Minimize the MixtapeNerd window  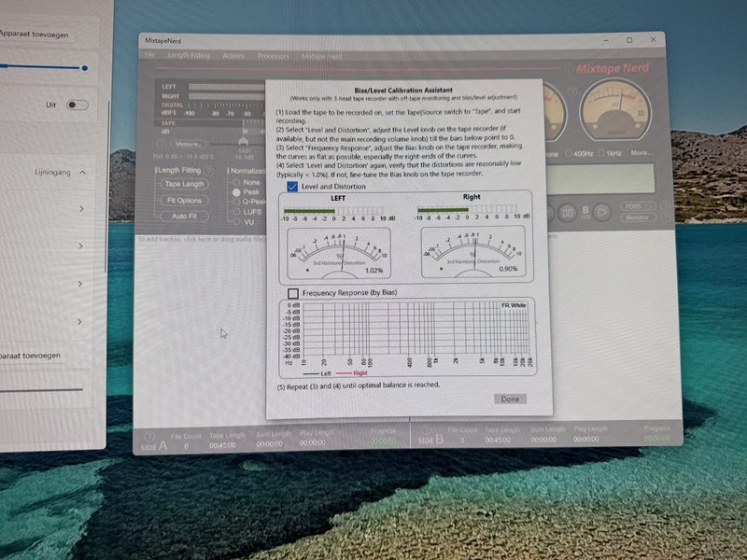606,40
